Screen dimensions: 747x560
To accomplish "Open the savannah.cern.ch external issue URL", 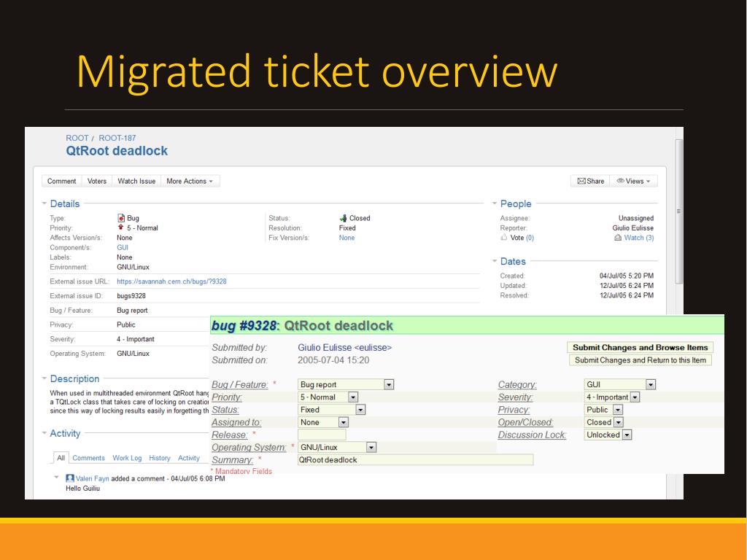I will [171, 281].
